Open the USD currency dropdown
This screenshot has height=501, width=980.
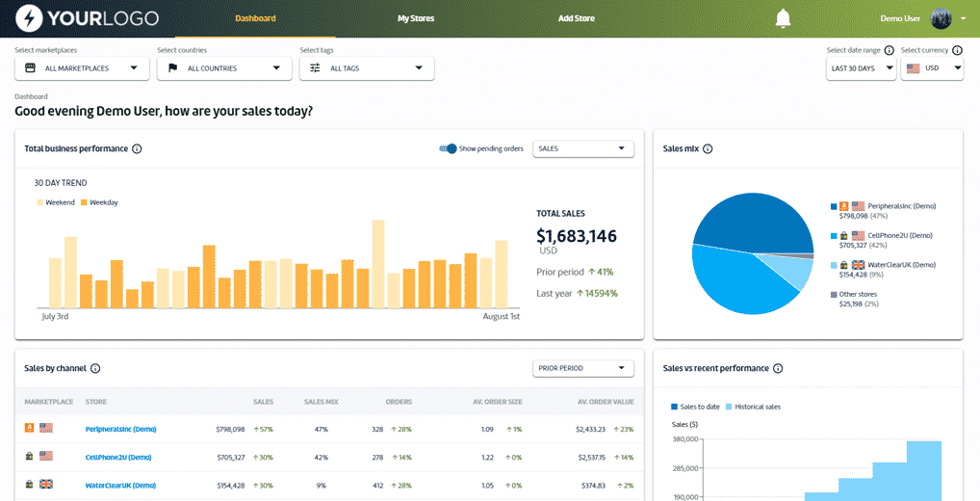[x=932, y=68]
